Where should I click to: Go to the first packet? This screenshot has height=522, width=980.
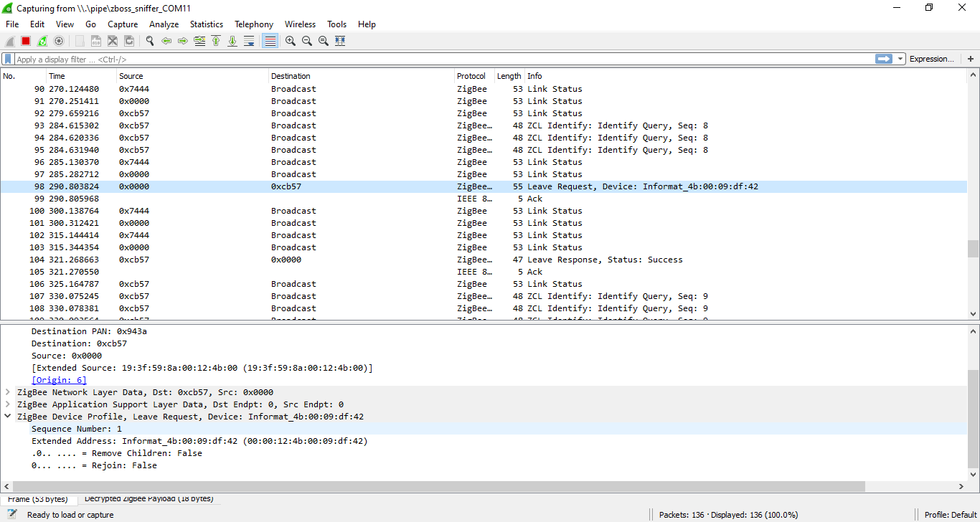coord(216,41)
